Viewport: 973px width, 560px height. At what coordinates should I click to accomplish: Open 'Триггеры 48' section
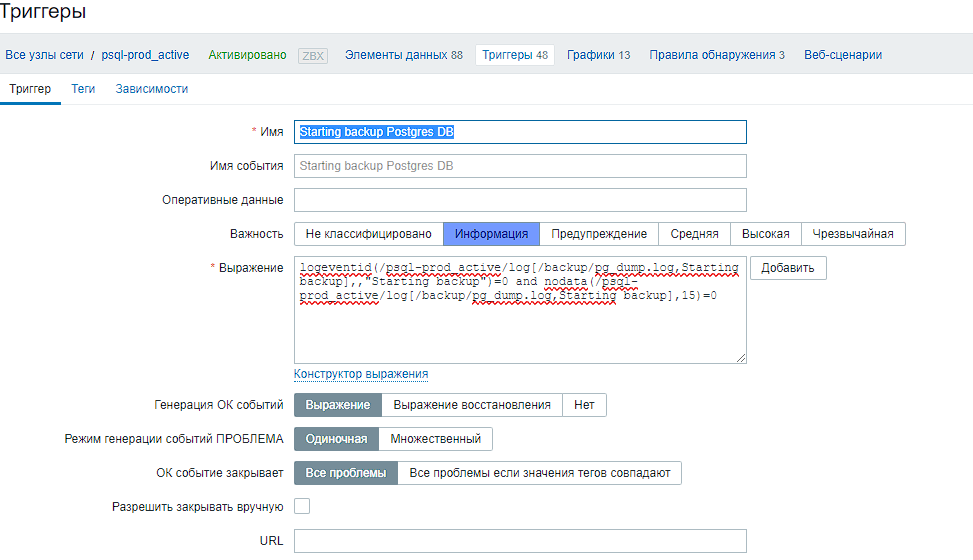pos(515,55)
